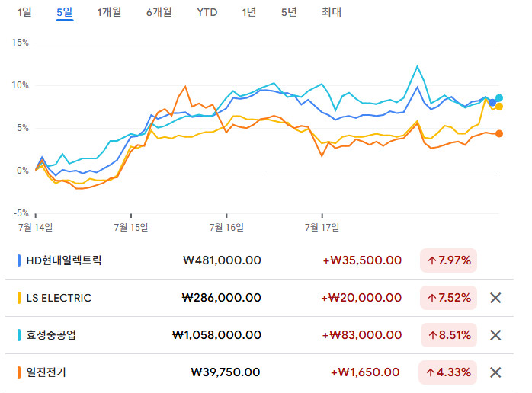Show the 6개월 chart range
The image size is (532, 393).
click(159, 12)
